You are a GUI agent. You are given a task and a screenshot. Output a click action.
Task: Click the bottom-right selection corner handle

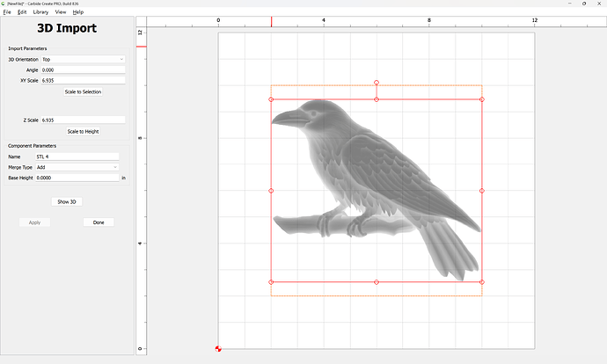tap(482, 282)
